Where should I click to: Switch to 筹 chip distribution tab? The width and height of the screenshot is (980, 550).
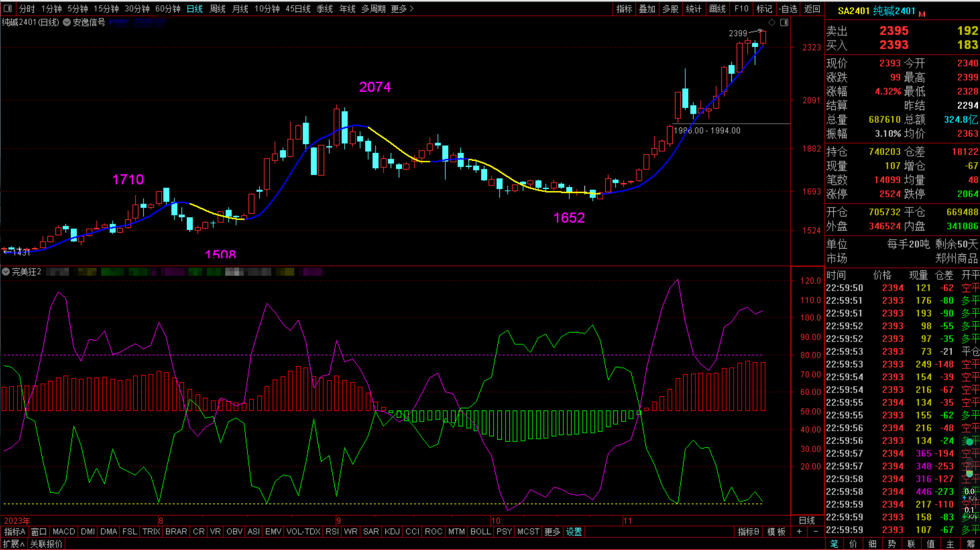tap(970, 544)
